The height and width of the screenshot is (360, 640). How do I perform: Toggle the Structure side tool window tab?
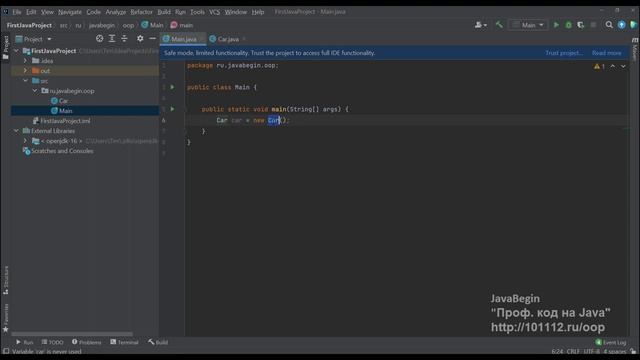click(5, 280)
